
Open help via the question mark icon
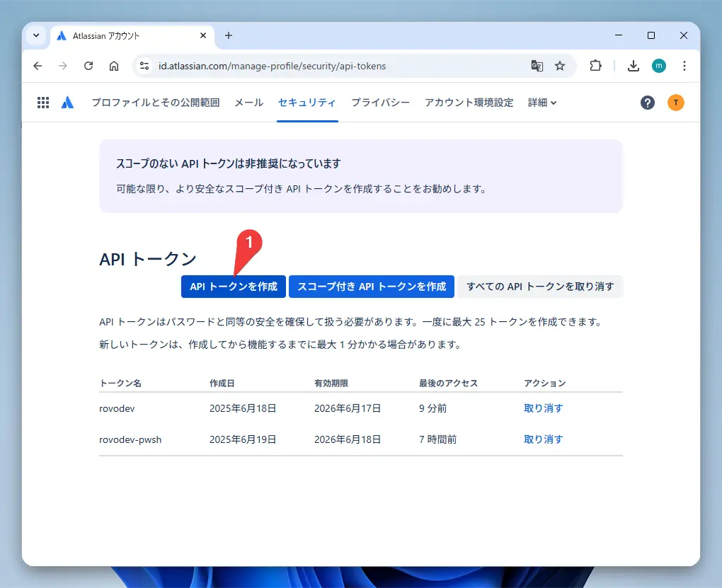647,102
